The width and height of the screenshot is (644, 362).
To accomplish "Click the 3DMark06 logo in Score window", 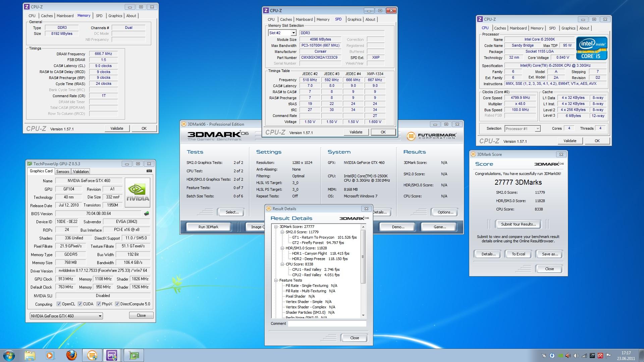I will tap(549, 164).
